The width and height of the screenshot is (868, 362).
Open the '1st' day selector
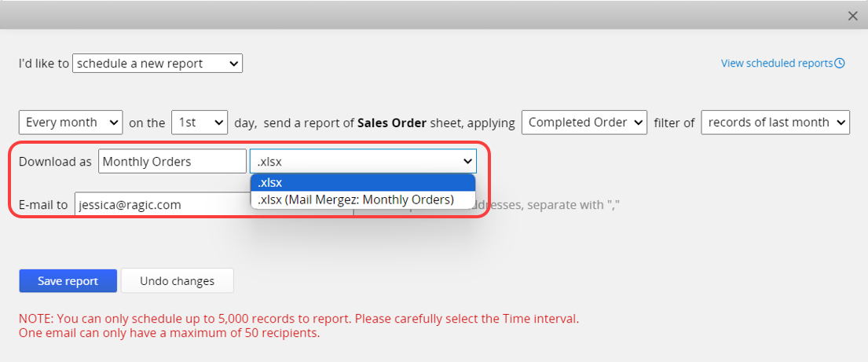(199, 122)
